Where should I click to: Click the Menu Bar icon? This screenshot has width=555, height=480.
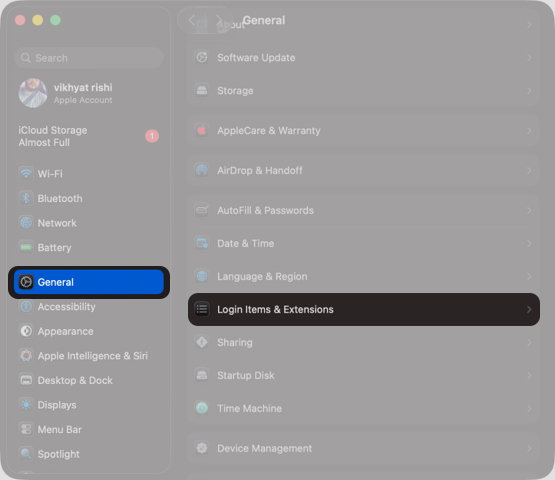pos(26,429)
